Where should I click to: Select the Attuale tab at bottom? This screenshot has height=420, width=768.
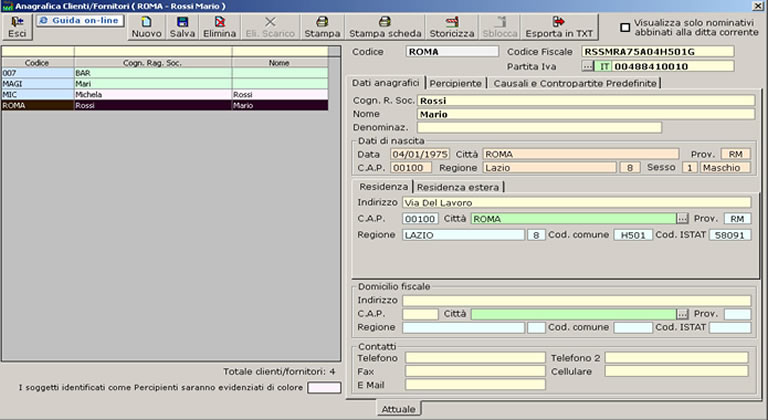click(399, 408)
